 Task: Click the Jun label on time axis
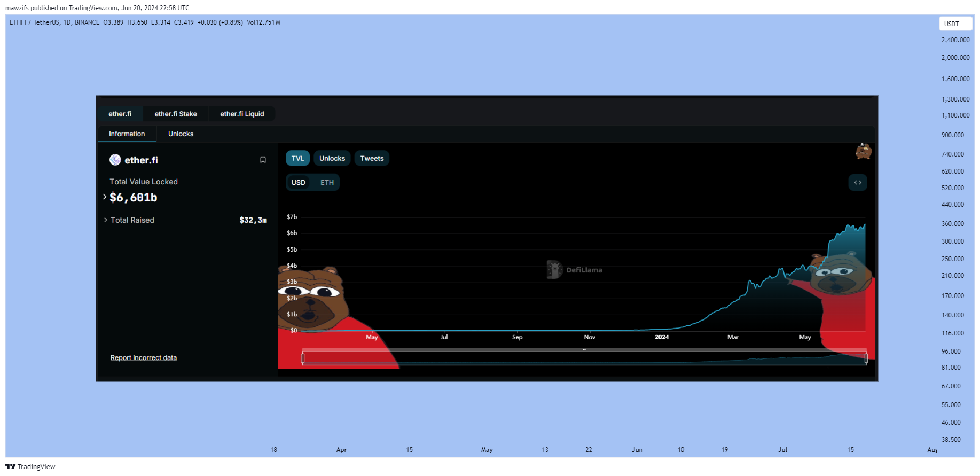click(637, 450)
